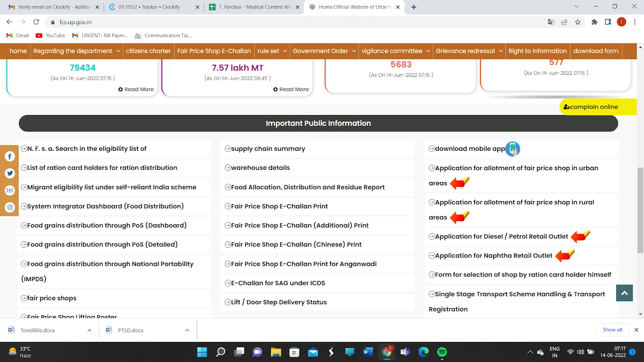644x362 pixels.
Task: Open Chrome side panel icon
Action: click(x=608, y=22)
